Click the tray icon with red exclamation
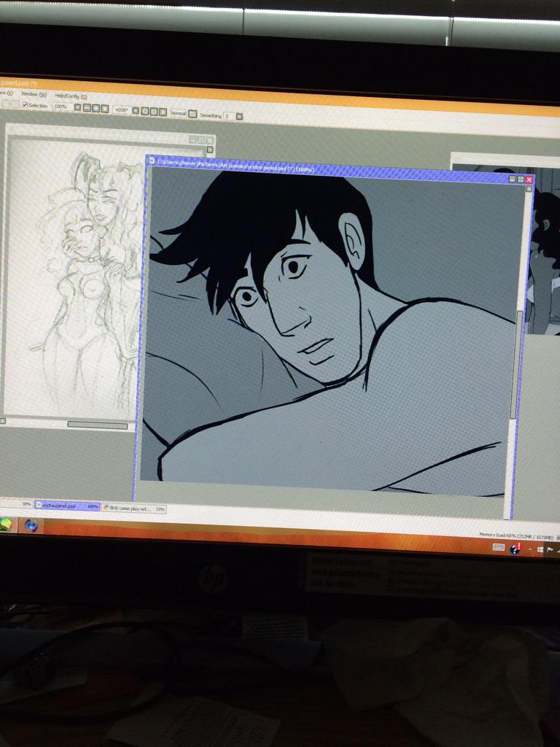Screen dimensions: 560x747 516,549
